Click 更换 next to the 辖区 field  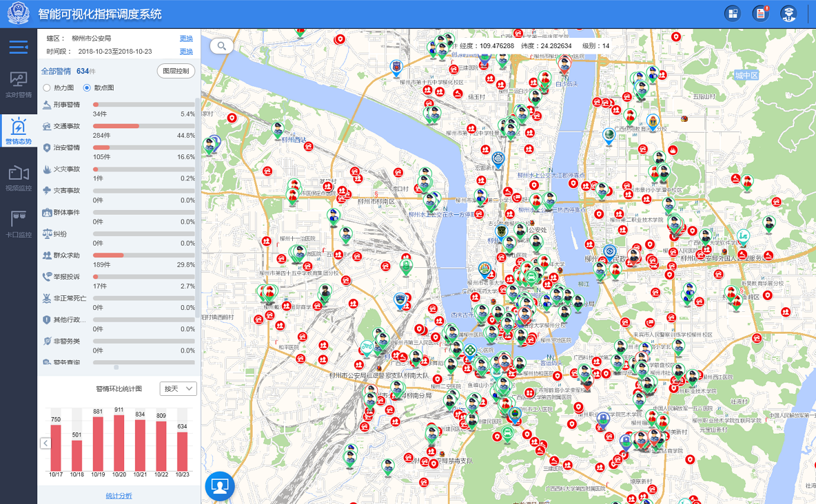tap(186, 39)
